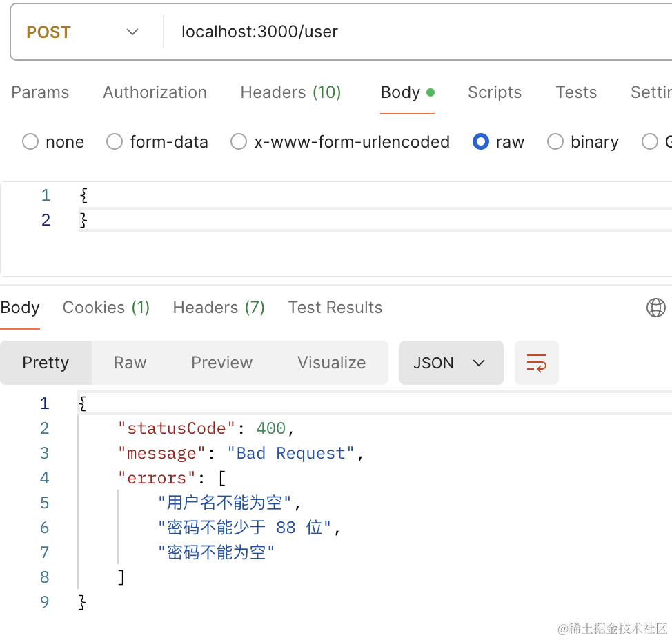
Task: Toggle the word wrap icon button
Action: (536, 363)
